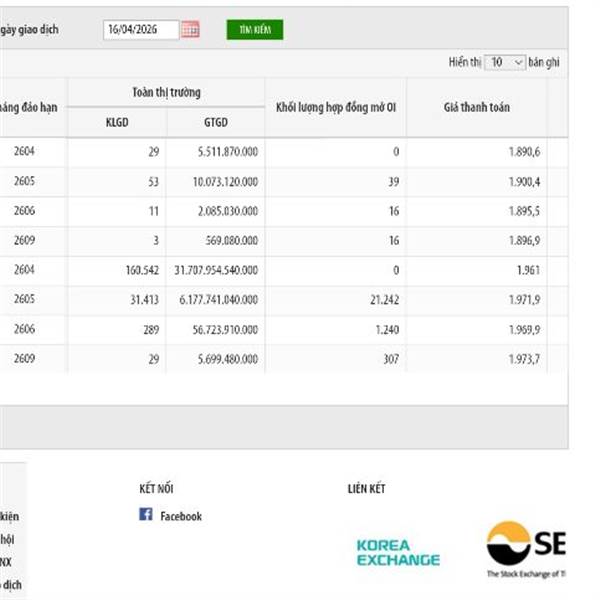Click open interest value 307
The width and height of the screenshot is (600, 600).
click(x=391, y=359)
